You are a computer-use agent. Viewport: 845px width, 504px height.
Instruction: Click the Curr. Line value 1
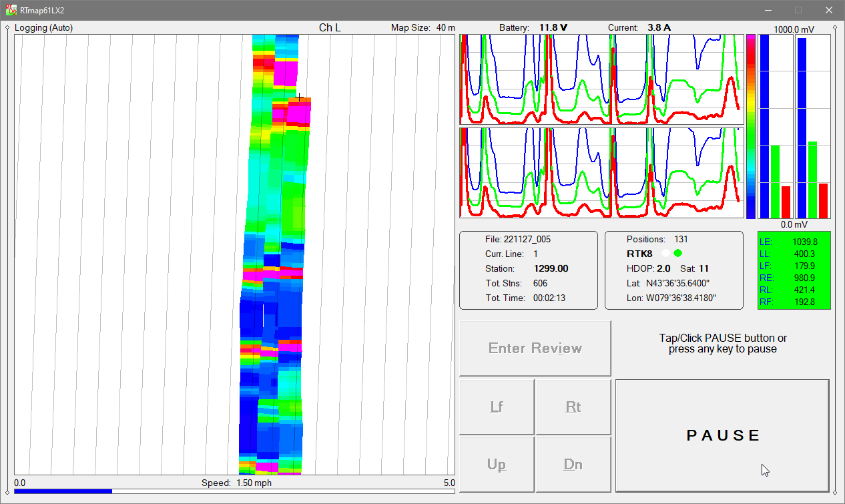[535, 254]
